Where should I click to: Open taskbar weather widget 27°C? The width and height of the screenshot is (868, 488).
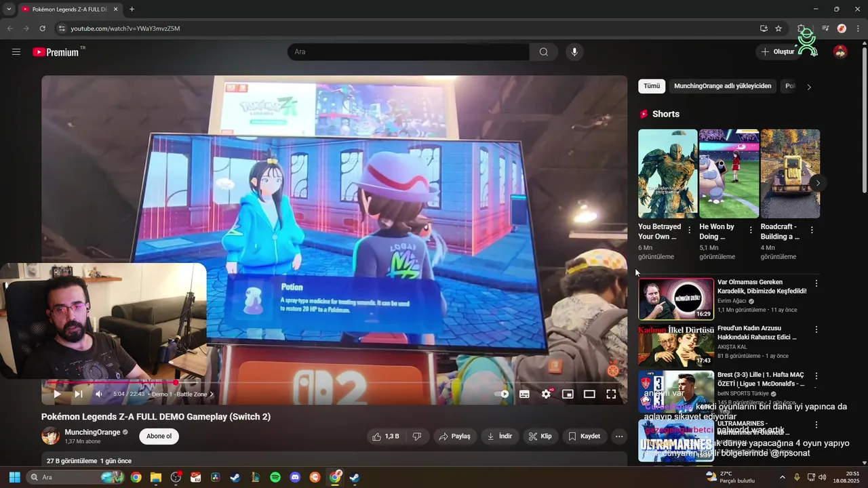coord(730,476)
